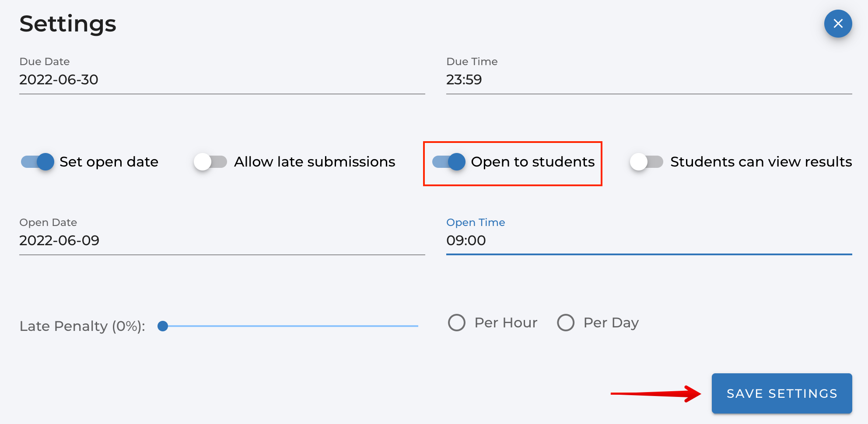Screen dimensions: 868x424
Task: Select the Per Day radio button
Action: tap(565, 323)
